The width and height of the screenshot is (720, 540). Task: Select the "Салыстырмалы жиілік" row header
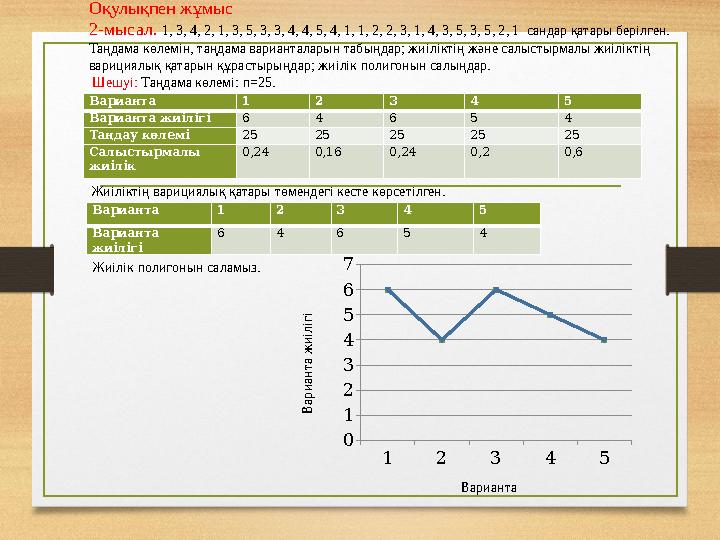pos(160,161)
